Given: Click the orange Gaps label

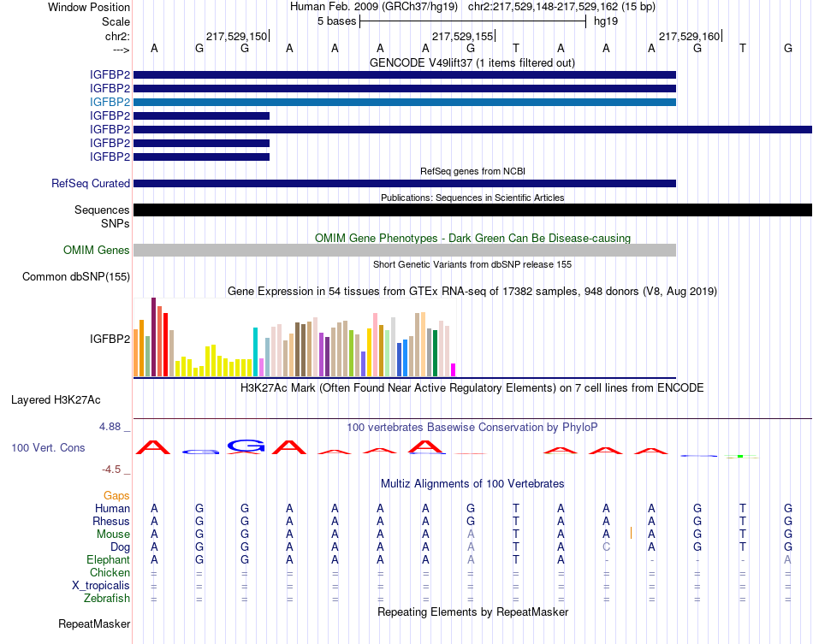Looking at the screenshot, I should pos(116,496).
